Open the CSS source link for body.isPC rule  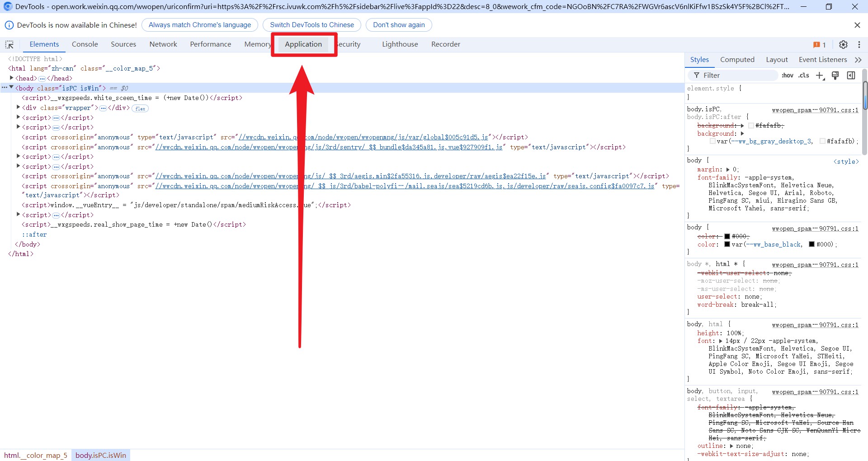point(815,110)
